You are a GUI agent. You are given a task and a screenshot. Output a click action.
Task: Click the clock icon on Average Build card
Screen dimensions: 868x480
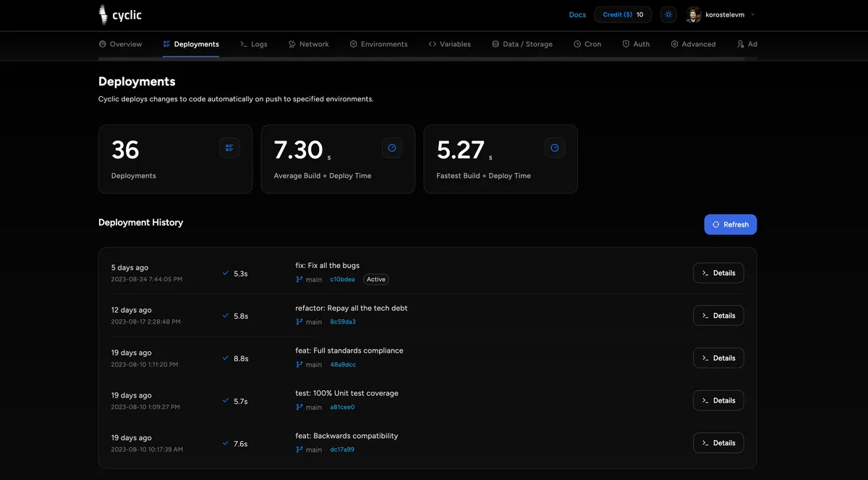[391, 147]
